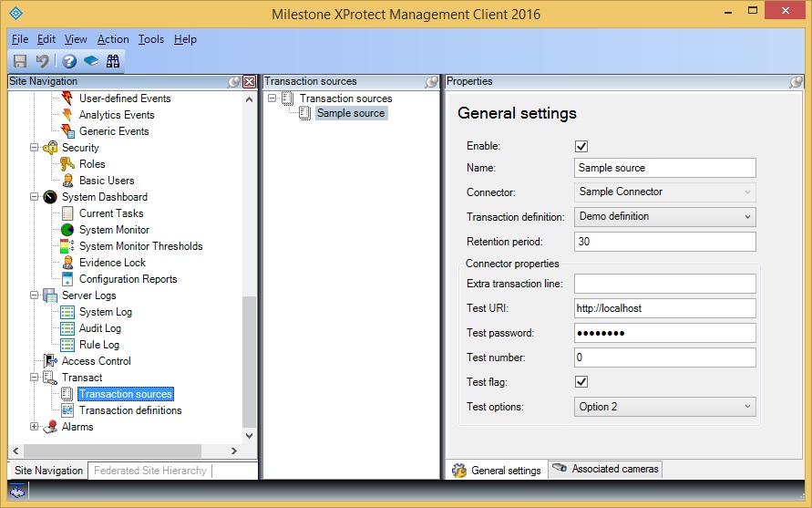Click Site Navigation scroll right arrow
Image resolution: width=812 pixels, height=508 pixels.
tap(234, 451)
